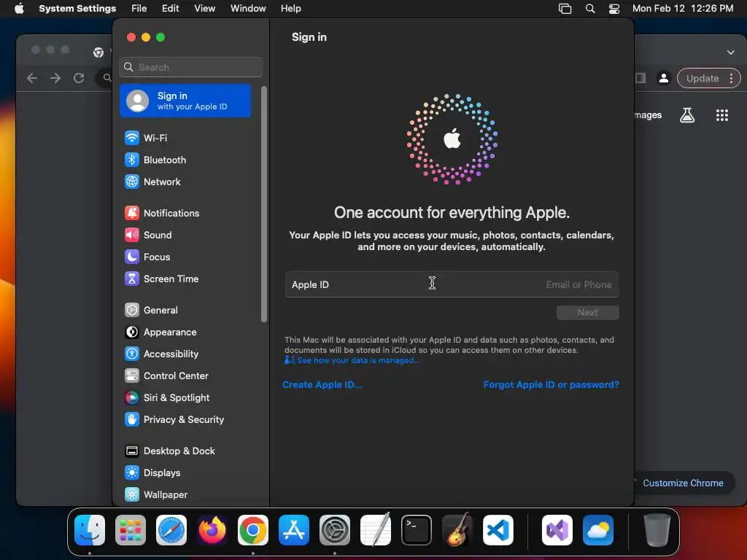Open Spotlight search in menu bar
Screen dimensions: 747x560
pyautogui.click(x=589, y=9)
